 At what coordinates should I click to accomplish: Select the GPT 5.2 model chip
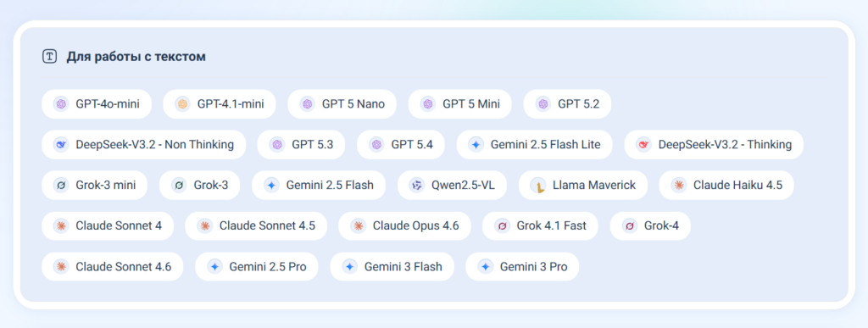coord(567,104)
